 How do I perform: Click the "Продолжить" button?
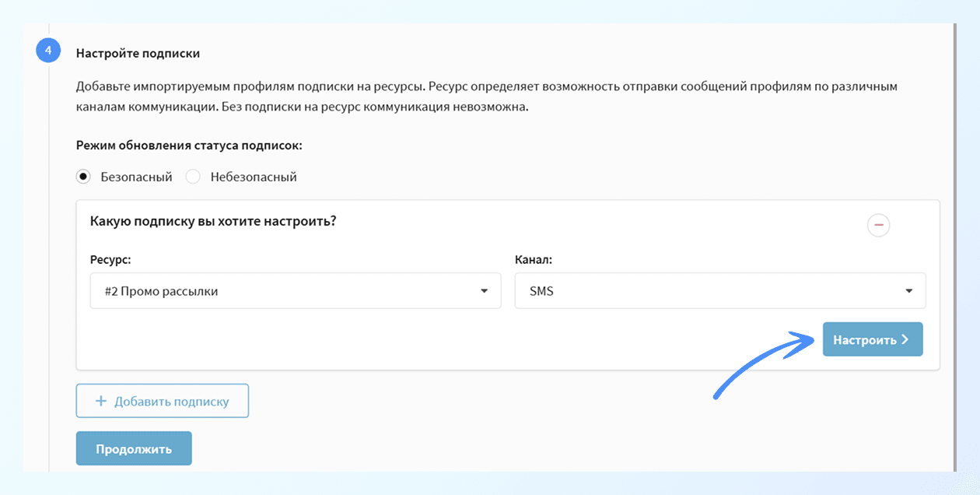(133, 448)
